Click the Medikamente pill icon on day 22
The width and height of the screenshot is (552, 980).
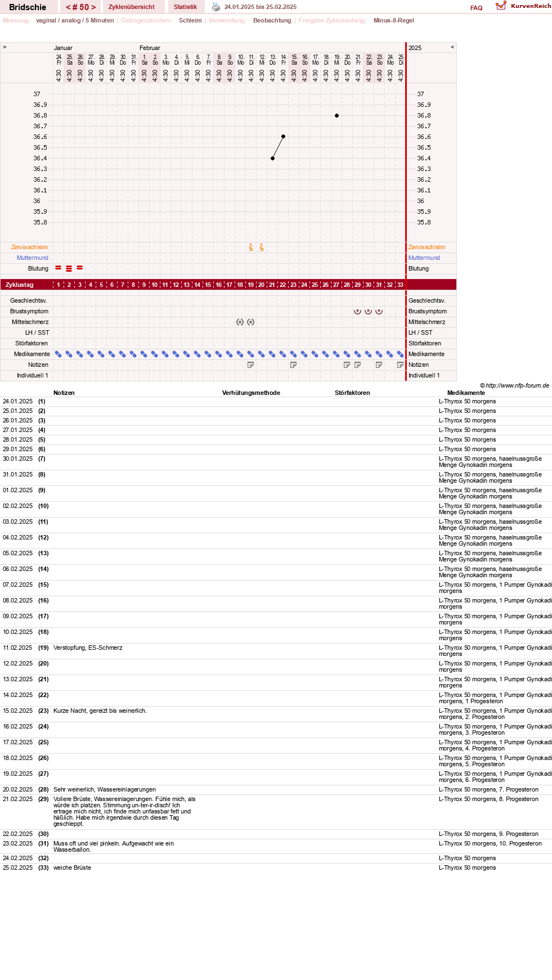283,354
